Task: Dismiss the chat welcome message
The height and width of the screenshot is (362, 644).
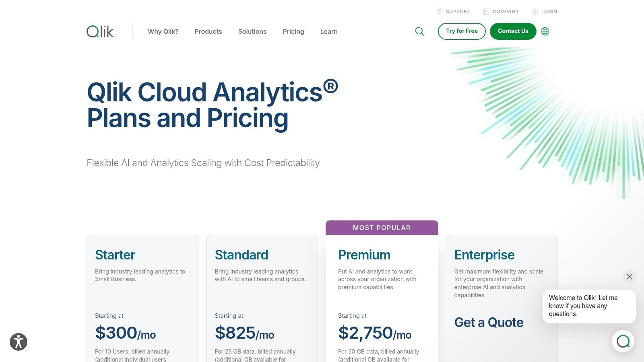Action: click(x=629, y=277)
